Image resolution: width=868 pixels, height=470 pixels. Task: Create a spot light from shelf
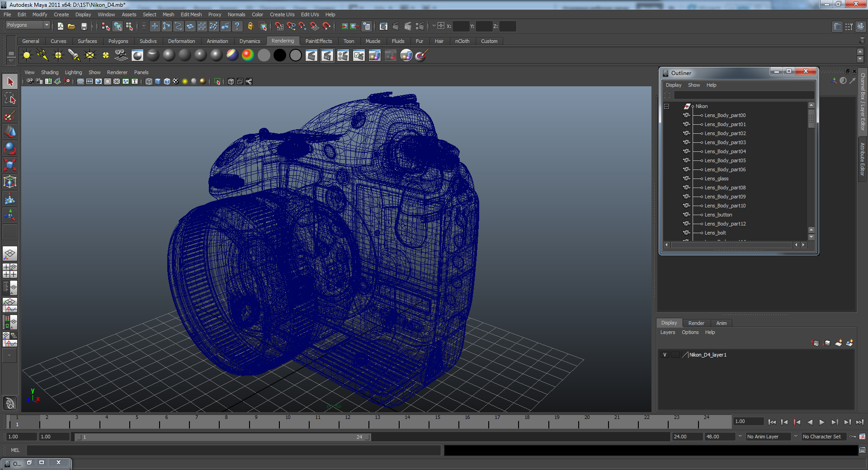coord(74,55)
